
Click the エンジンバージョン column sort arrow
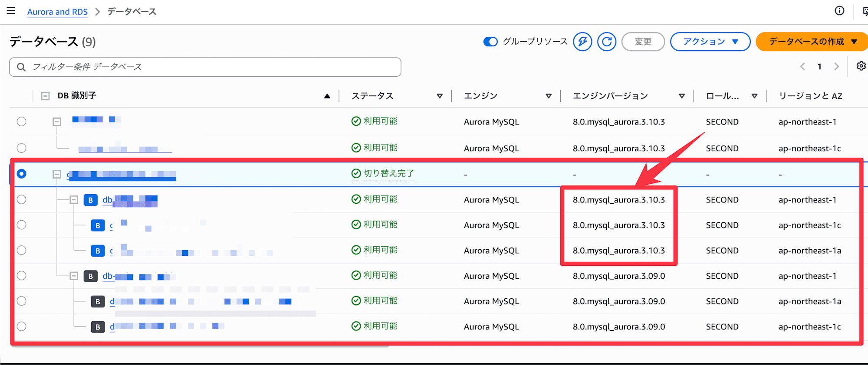point(682,96)
